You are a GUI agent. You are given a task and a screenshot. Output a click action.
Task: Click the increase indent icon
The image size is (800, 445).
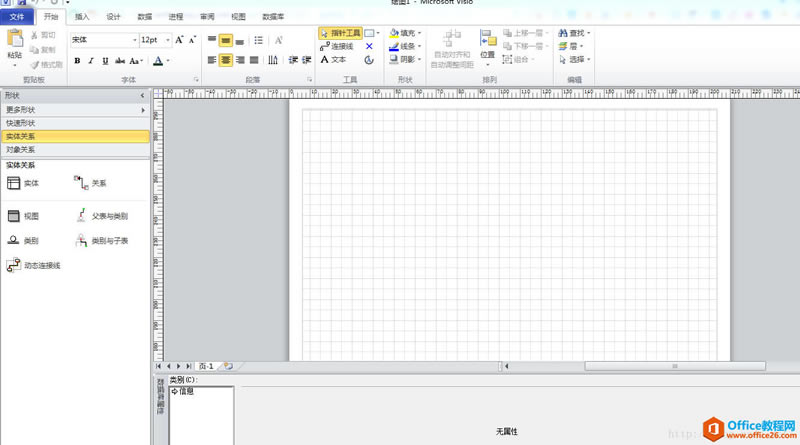coord(307,60)
